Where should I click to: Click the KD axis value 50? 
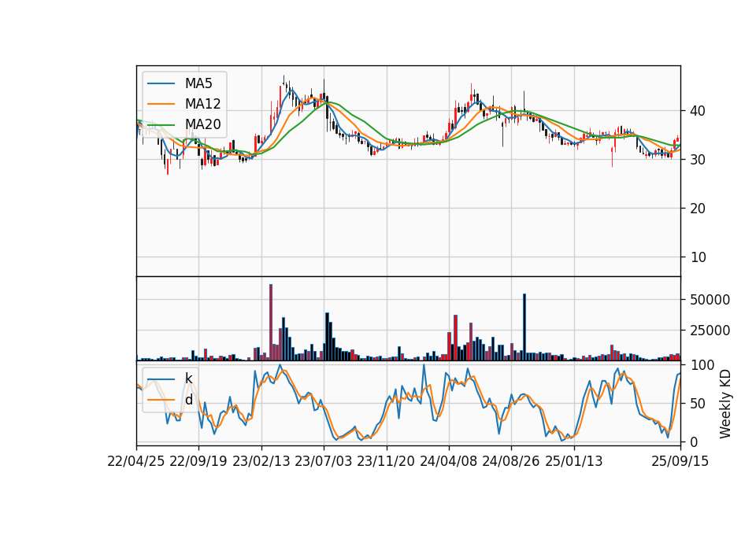tap(698, 403)
